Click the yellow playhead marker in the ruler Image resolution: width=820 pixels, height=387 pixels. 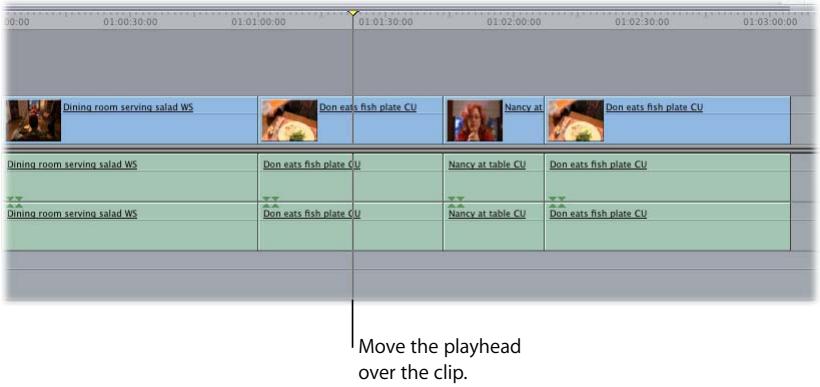(x=353, y=12)
